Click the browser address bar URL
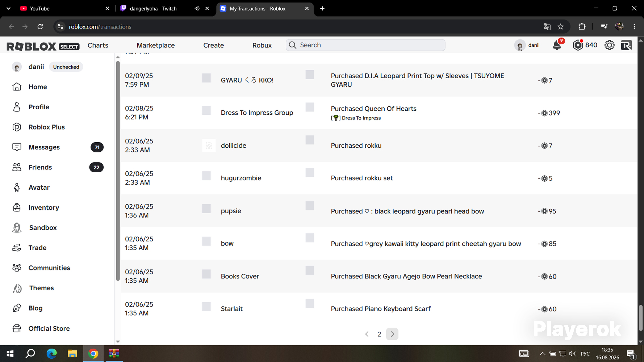This screenshot has width=644, height=362. (100, 27)
